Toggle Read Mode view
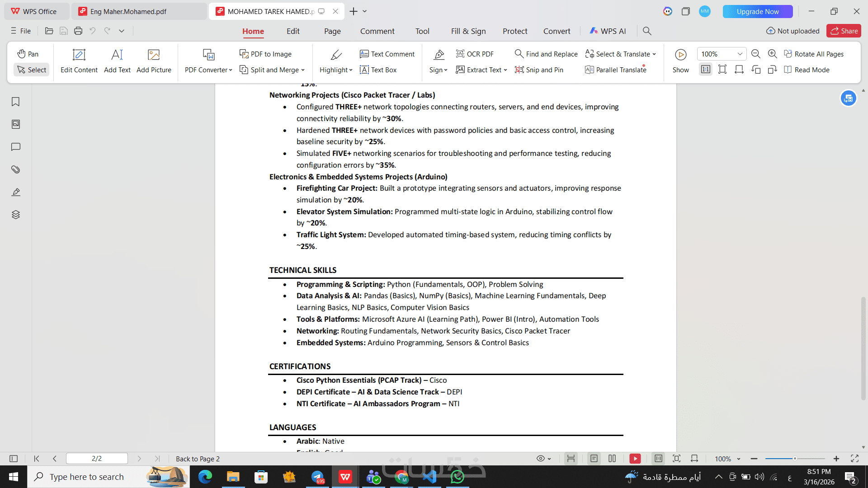868x488 pixels. (x=807, y=70)
